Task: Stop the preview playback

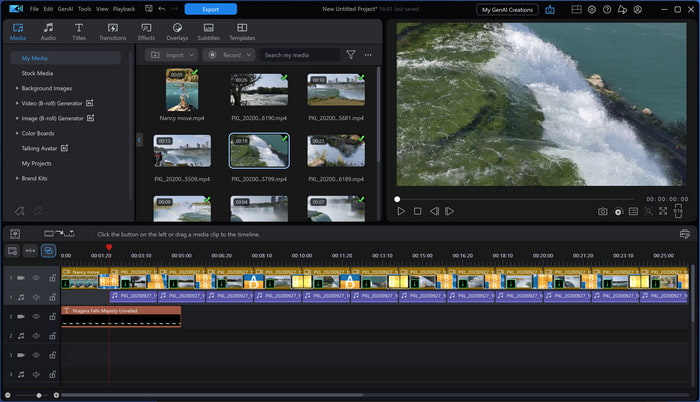Action: 417,211
